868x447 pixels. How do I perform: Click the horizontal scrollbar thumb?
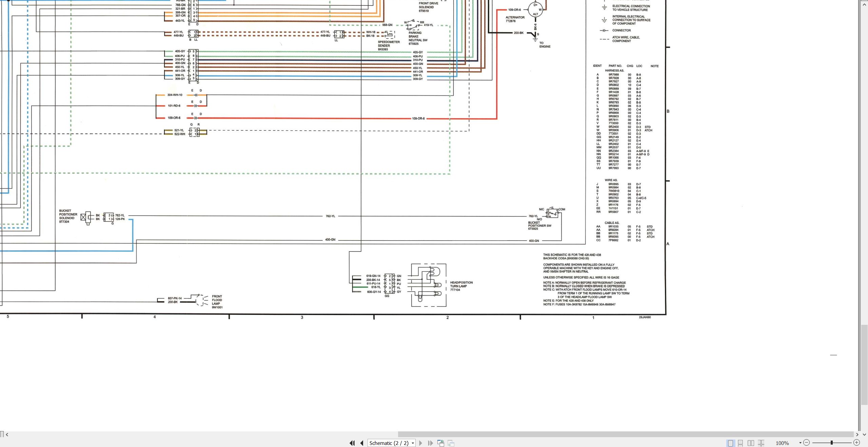pos(626,434)
